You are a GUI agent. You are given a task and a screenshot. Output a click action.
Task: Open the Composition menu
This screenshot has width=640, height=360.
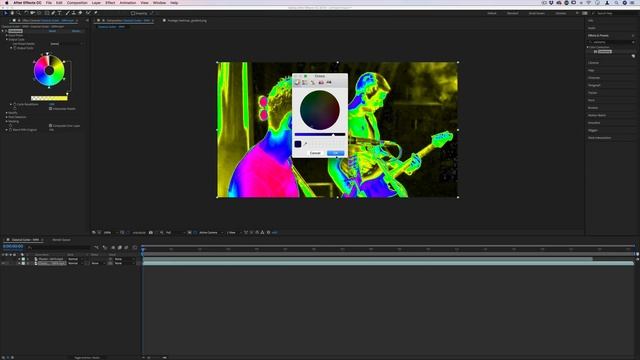coord(77,3)
